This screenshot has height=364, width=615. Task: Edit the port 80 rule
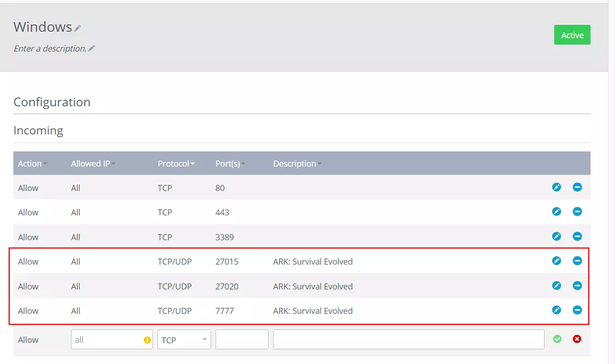tap(556, 187)
